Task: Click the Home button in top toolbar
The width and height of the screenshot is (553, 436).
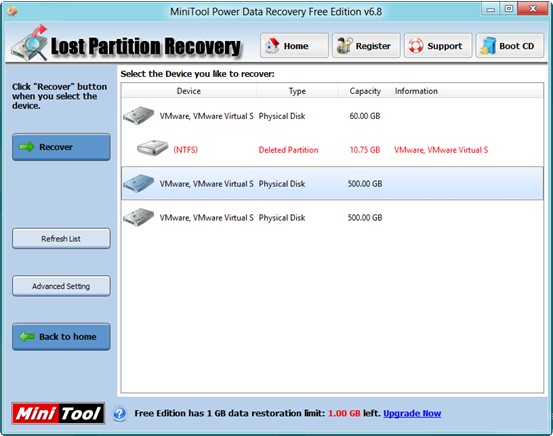Action: (x=294, y=46)
